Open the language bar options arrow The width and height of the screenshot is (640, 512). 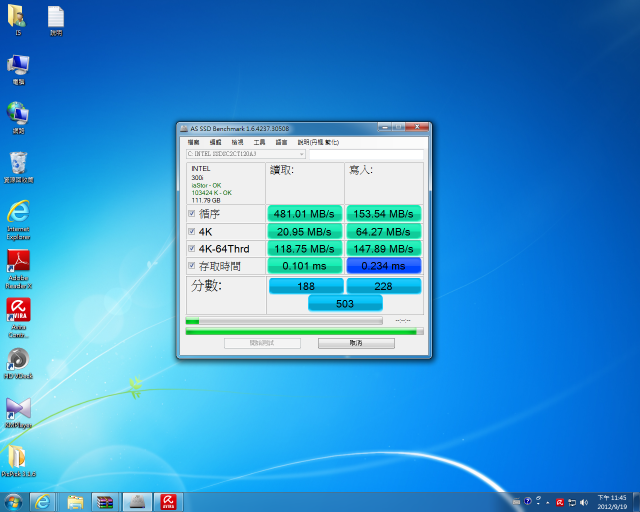538,501
